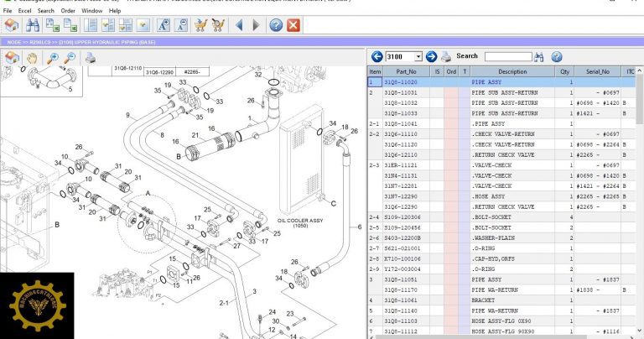Click the blue help question mark in the main toolbar
Screen dimensions: 644x339
click(x=275, y=25)
